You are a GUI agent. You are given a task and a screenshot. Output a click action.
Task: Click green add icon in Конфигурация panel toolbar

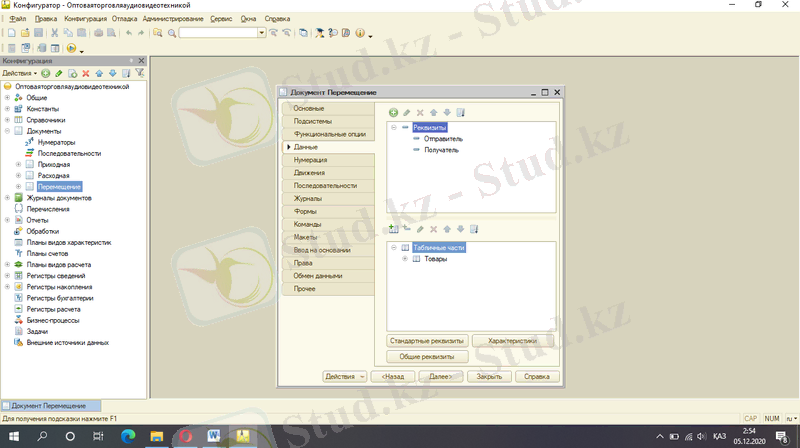pyautogui.click(x=46, y=74)
